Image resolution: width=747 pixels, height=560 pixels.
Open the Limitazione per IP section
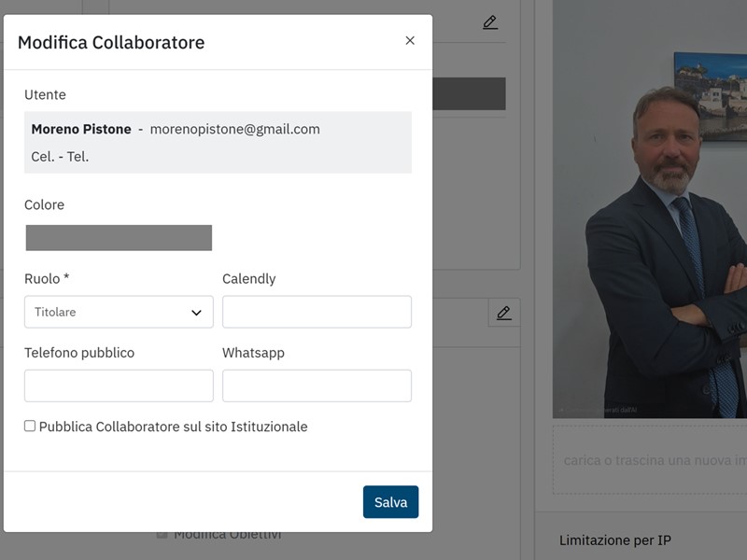614,540
